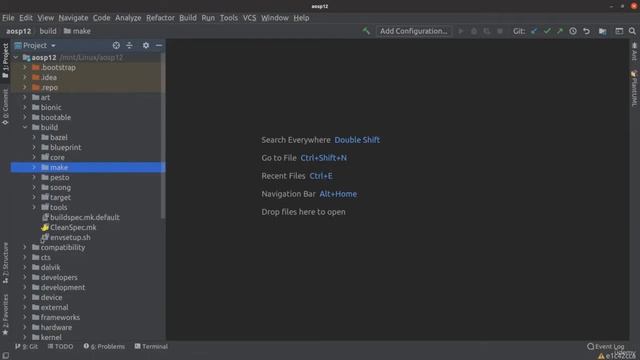Open the Structure side tab
Image resolution: width=640 pixels, height=360 pixels.
(x=5, y=263)
